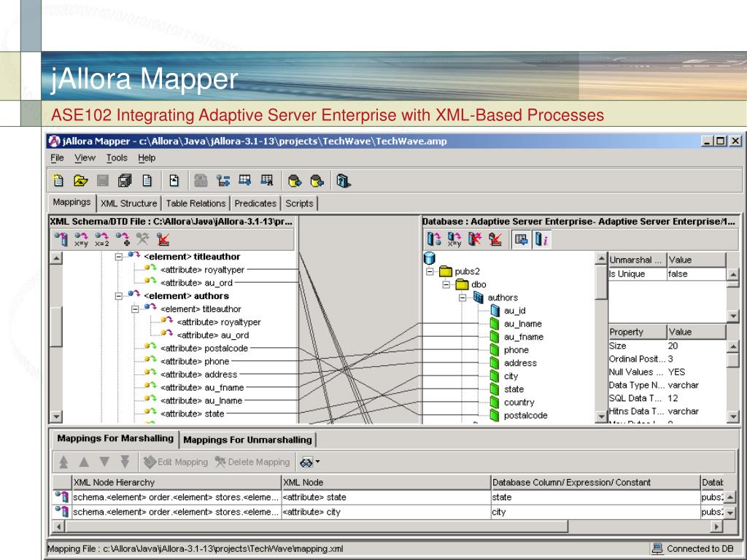The width and height of the screenshot is (747, 560).
Task: Click the Move to bottom arrow button
Action: (x=125, y=462)
